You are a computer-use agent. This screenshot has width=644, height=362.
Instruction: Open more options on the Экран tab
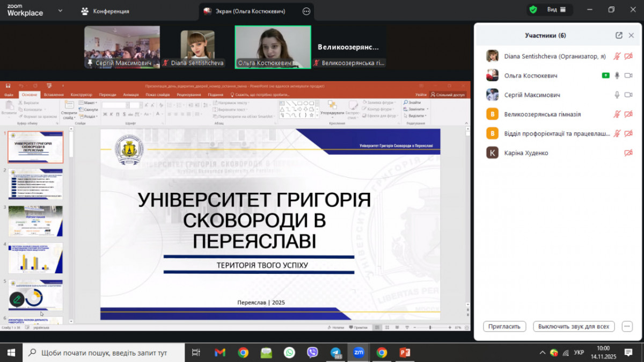click(306, 11)
